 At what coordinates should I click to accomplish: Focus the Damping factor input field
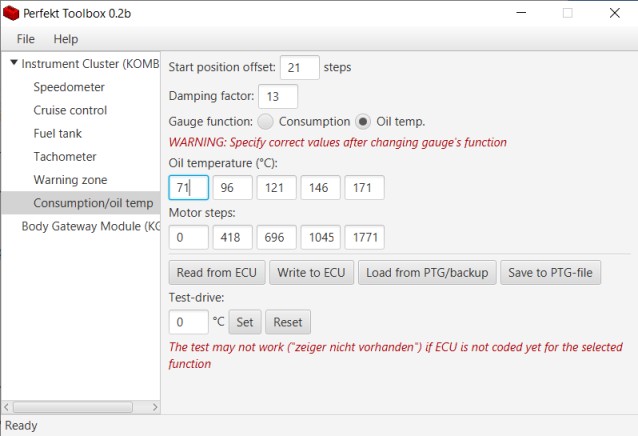click(x=277, y=96)
